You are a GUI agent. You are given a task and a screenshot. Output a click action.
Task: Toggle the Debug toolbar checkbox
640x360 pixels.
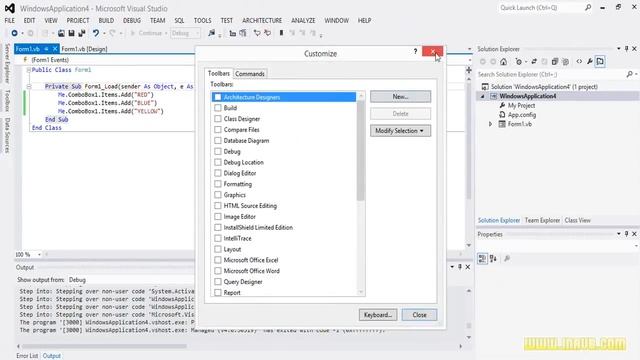(218, 151)
